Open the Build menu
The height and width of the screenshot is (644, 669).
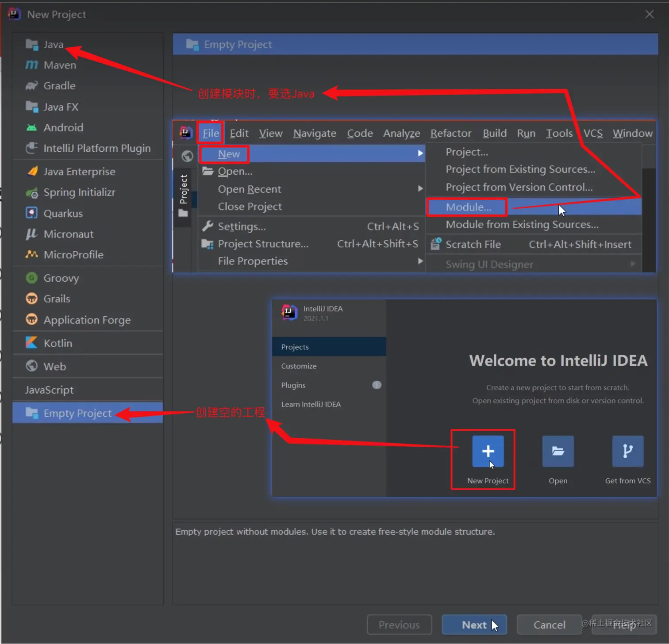[495, 133]
